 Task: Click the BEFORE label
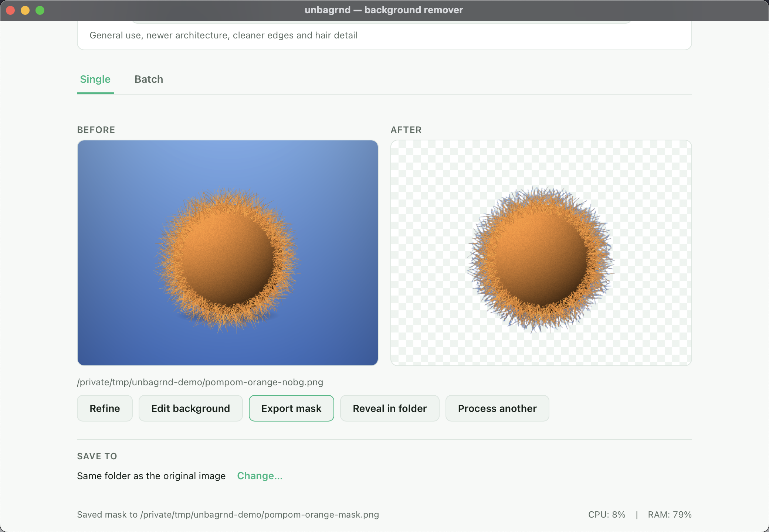coord(96,130)
